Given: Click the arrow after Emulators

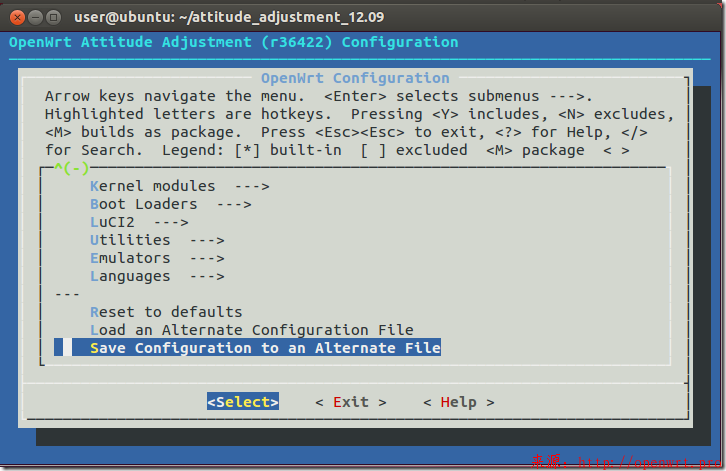Looking at the screenshot, I should pos(207,258).
